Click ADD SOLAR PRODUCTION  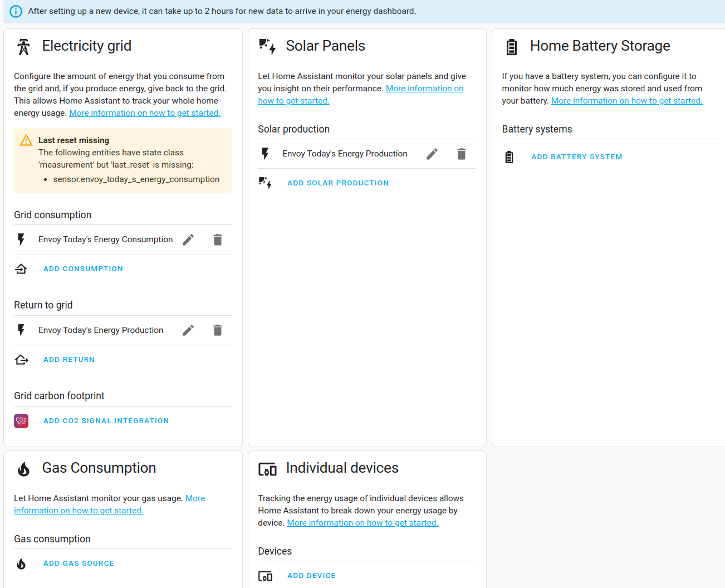pos(338,183)
